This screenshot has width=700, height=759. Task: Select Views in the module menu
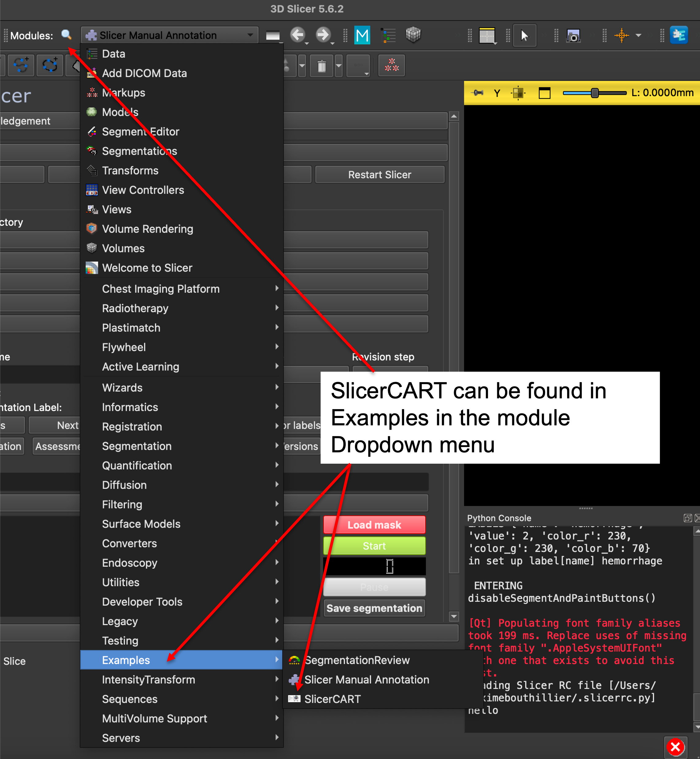point(182,209)
